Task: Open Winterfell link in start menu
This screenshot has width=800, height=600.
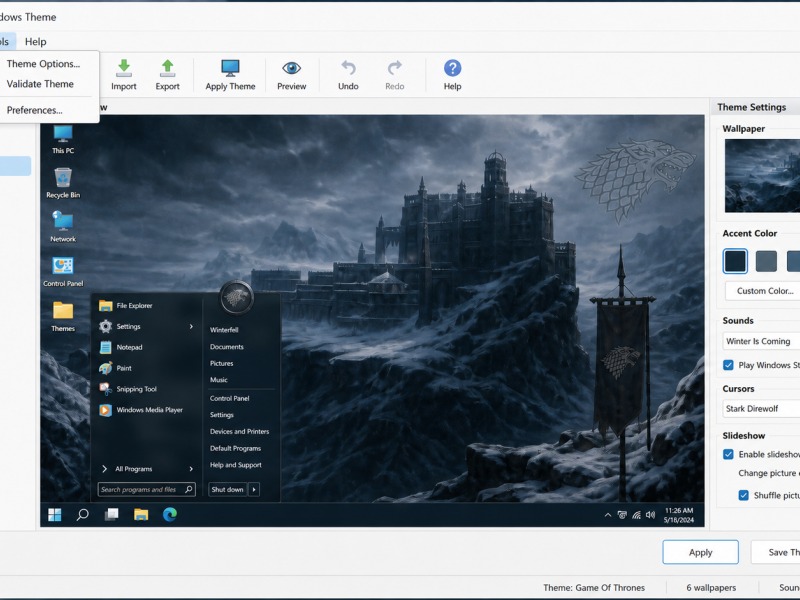Action: [x=224, y=330]
